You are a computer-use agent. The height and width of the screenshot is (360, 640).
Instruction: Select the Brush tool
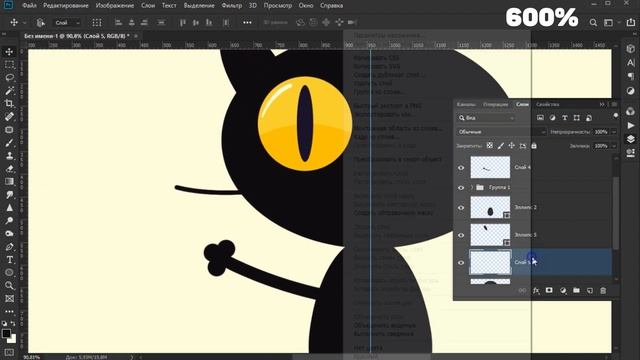click(9, 143)
